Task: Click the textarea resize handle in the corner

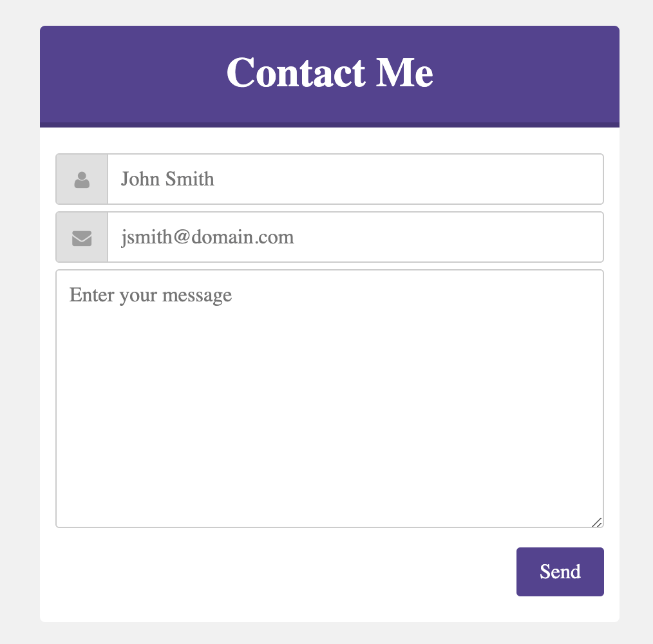Action: pos(597,522)
